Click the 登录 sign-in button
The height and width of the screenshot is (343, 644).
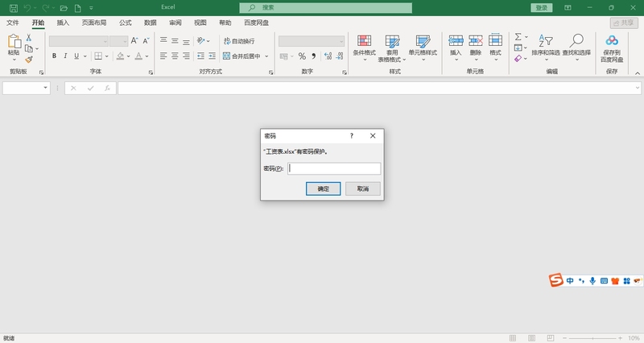541,8
